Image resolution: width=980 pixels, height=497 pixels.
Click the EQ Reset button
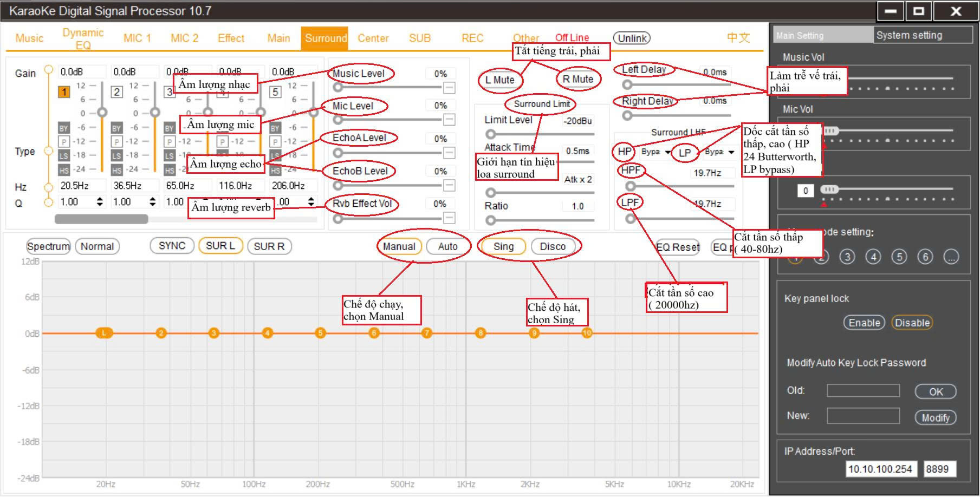pos(678,247)
